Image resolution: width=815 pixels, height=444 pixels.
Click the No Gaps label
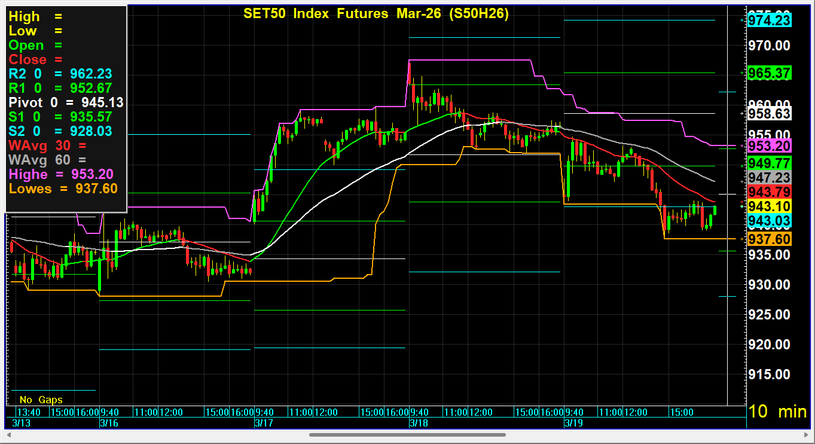coord(39,400)
